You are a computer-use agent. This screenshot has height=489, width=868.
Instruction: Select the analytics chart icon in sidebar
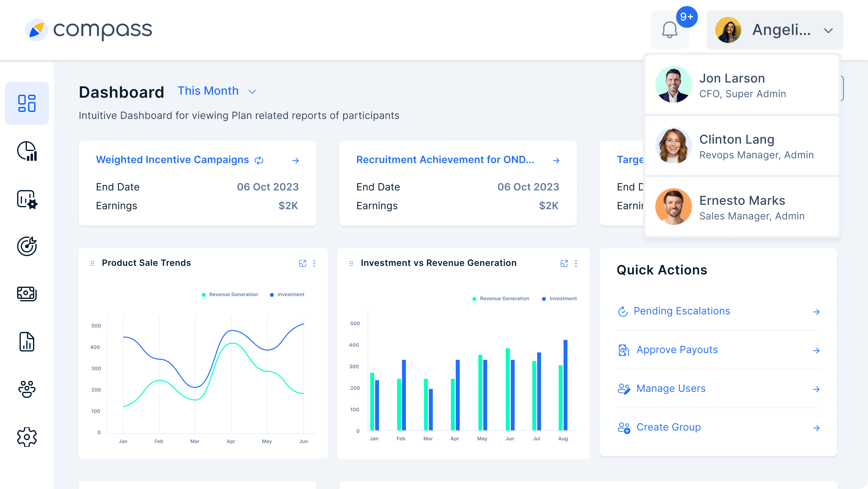[x=27, y=151]
